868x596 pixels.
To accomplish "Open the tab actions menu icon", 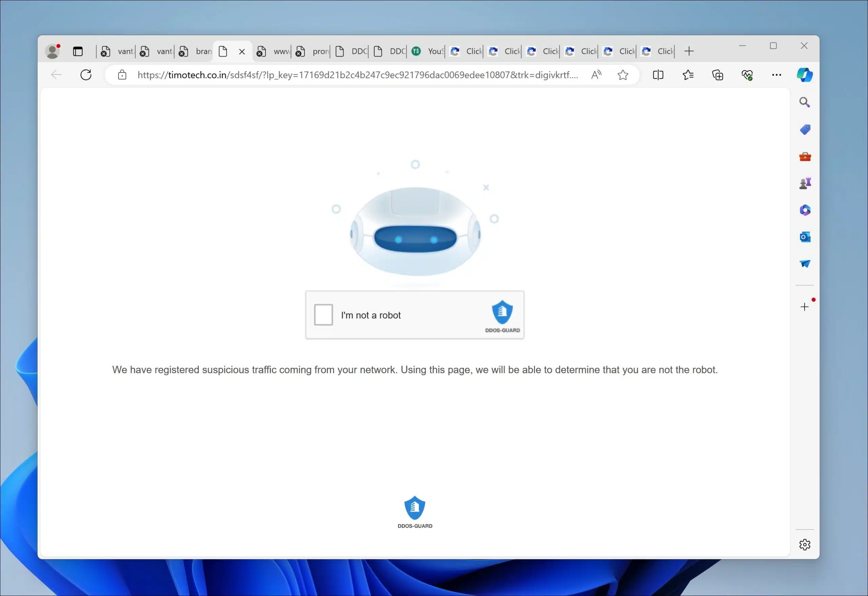I will click(x=78, y=51).
